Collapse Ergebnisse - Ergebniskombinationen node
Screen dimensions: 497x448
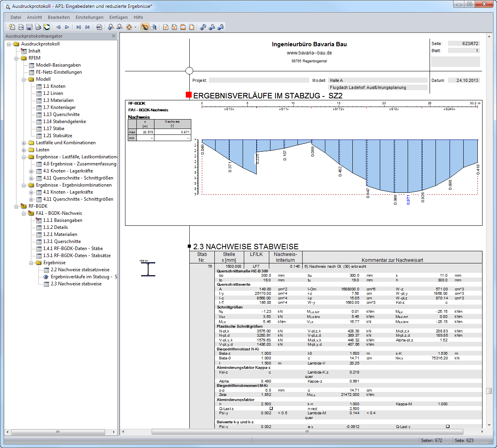coord(24,185)
